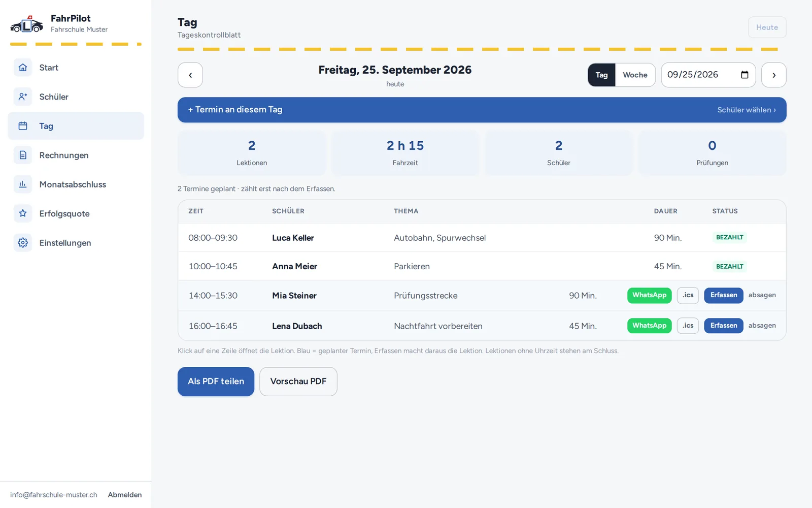Click absagen for Lena Dubach

(x=762, y=326)
